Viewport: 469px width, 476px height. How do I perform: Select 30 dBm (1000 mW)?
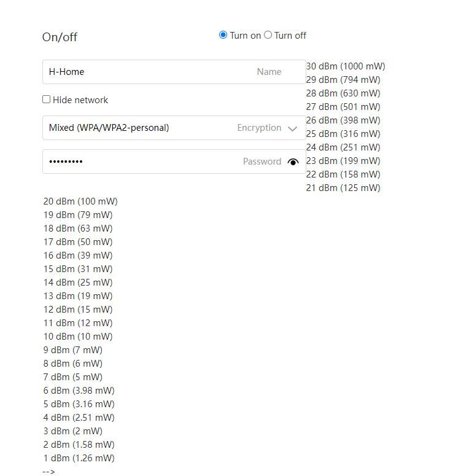346,66
